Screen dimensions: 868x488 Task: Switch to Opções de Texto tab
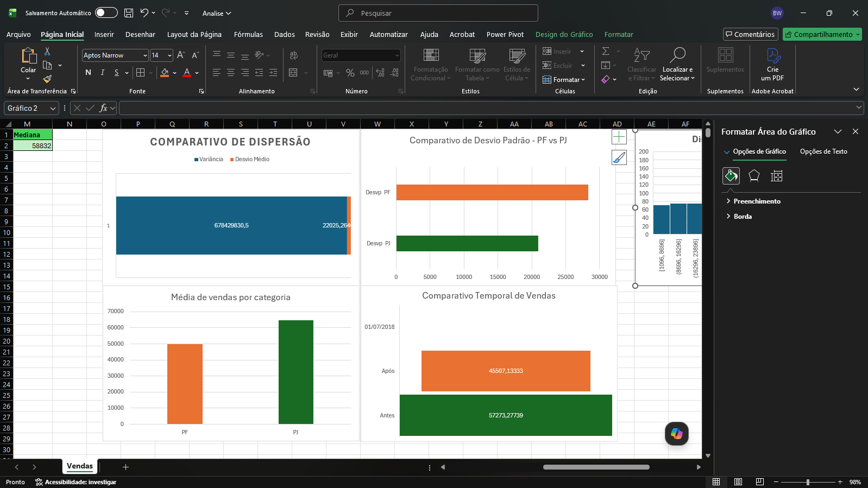[x=823, y=151]
